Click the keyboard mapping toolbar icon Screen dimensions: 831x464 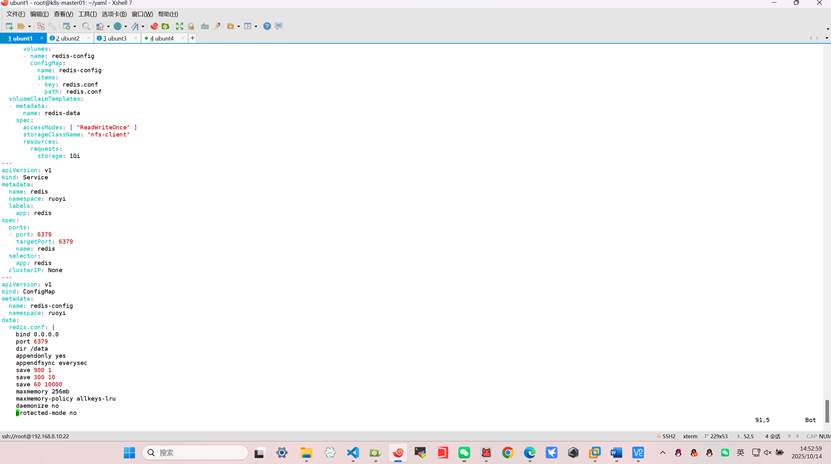click(x=205, y=26)
